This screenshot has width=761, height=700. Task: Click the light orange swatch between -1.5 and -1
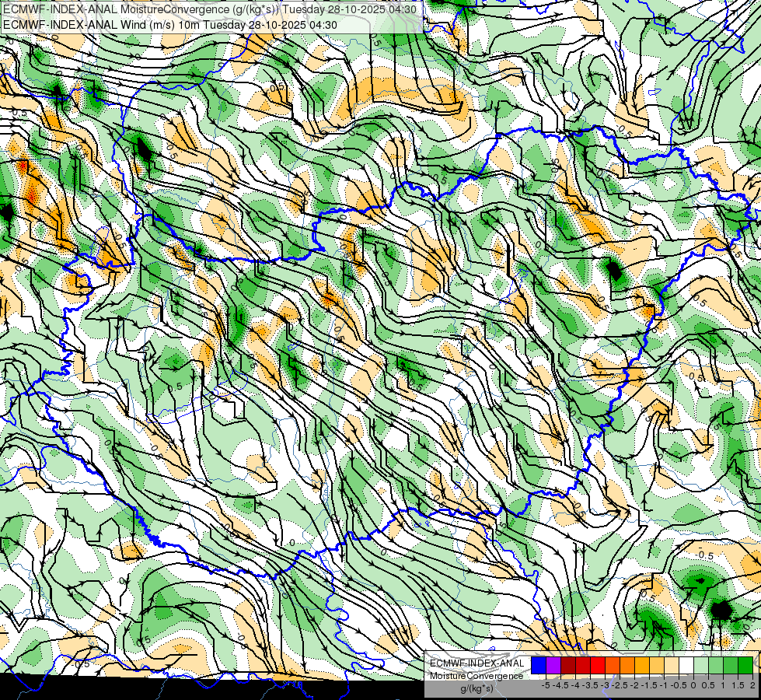(657, 665)
